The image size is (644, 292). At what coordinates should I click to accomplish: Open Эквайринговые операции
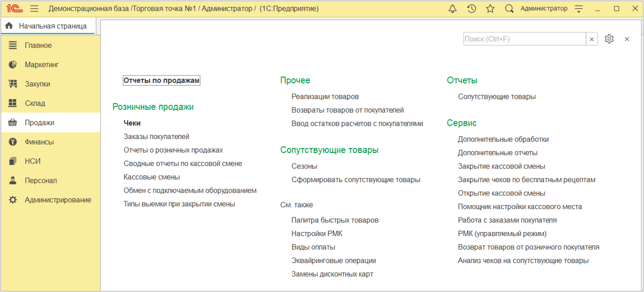(x=334, y=261)
